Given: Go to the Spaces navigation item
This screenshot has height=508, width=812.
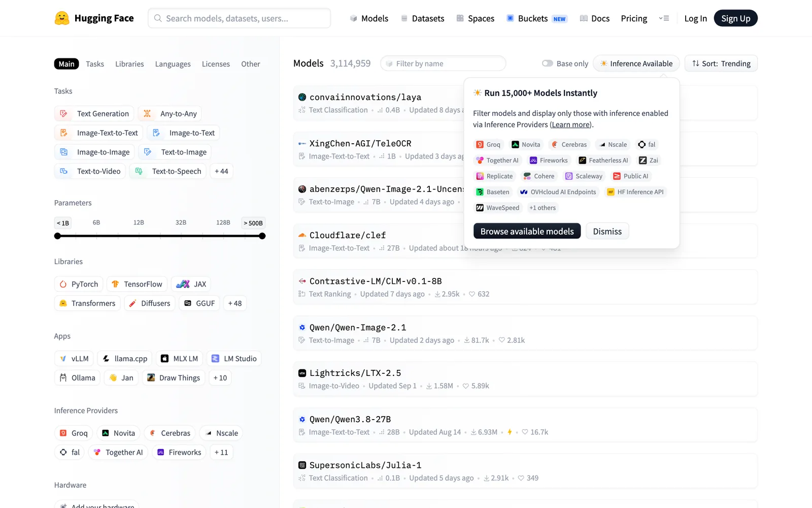Looking at the screenshot, I should pyautogui.click(x=476, y=18).
